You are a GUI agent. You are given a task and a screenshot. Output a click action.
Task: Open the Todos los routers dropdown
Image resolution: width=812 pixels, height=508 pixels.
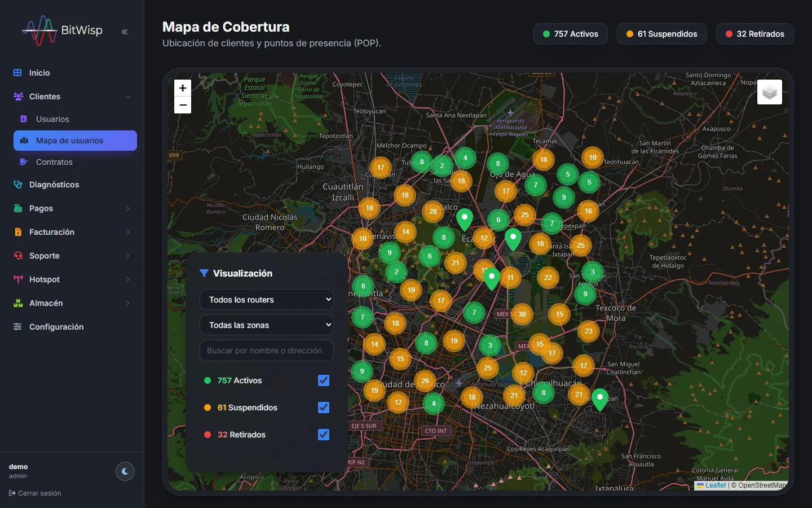tap(267, 300)
